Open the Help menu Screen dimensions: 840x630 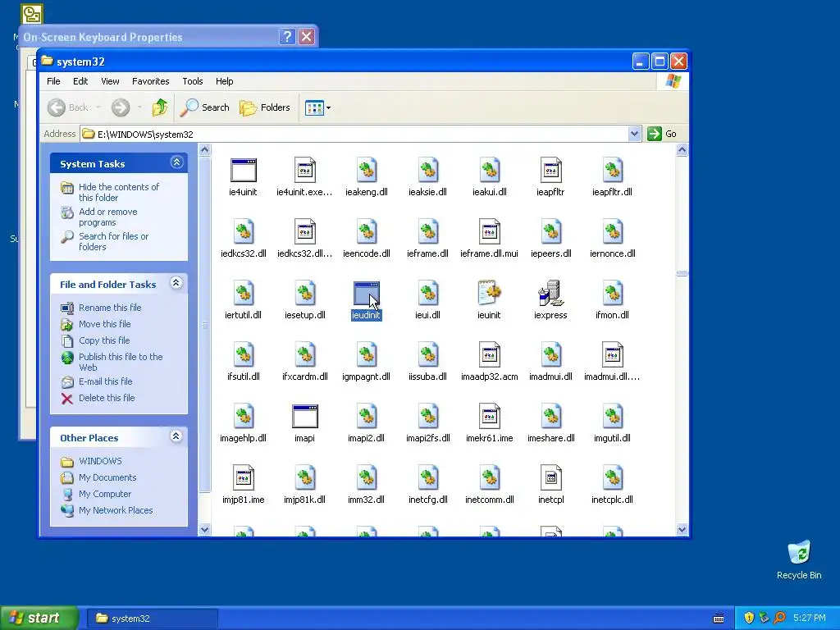225,81
